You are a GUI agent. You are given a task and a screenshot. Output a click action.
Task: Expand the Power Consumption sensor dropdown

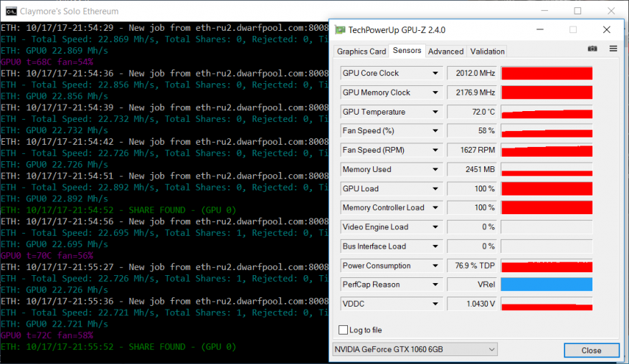(435, 266)
